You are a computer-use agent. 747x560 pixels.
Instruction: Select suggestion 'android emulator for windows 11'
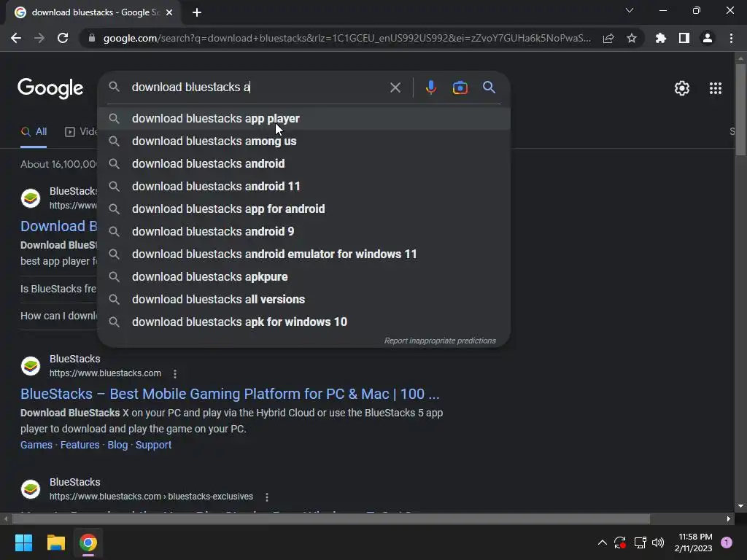[304, 254]
